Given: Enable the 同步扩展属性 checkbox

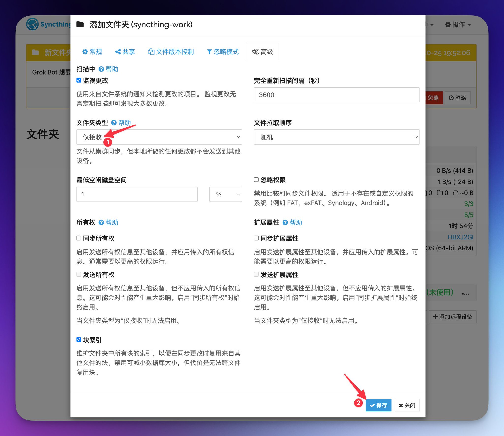Looking at the screenshot, I should (256, 238).
